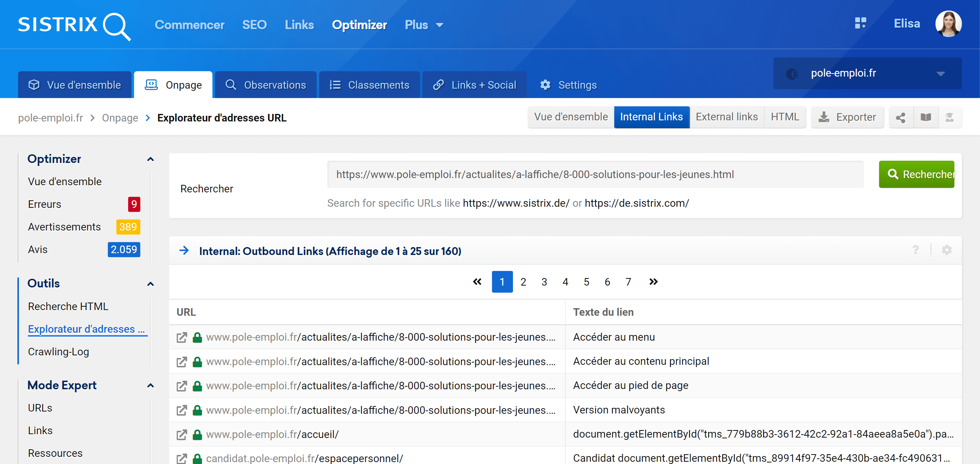Viewport: 980px width, 464px height.
Task: Click the green lock in the 'Accéder au contenu principal' row
Action: (x=197, y=362)
